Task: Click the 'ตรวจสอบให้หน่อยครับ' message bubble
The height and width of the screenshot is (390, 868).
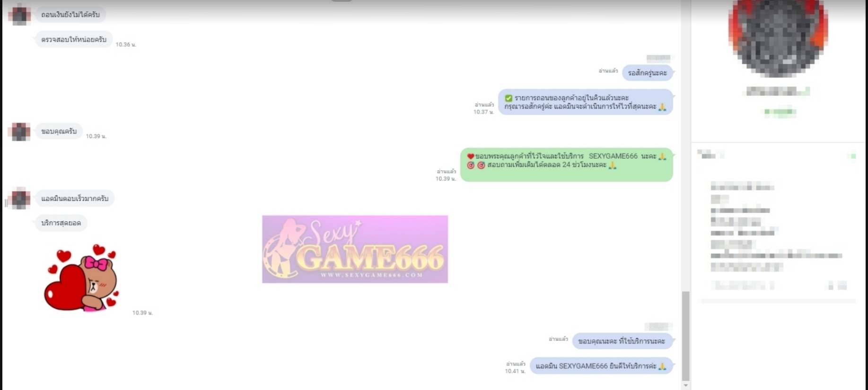Action: [x=74, y=39]
